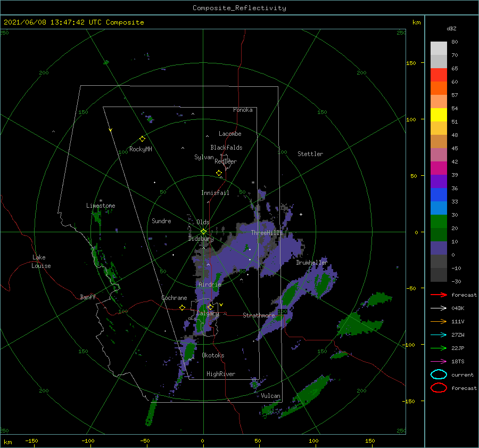Click the Ponoka city label
The width and height of the screenshot is (479, 448).
[x=243, y=110]
